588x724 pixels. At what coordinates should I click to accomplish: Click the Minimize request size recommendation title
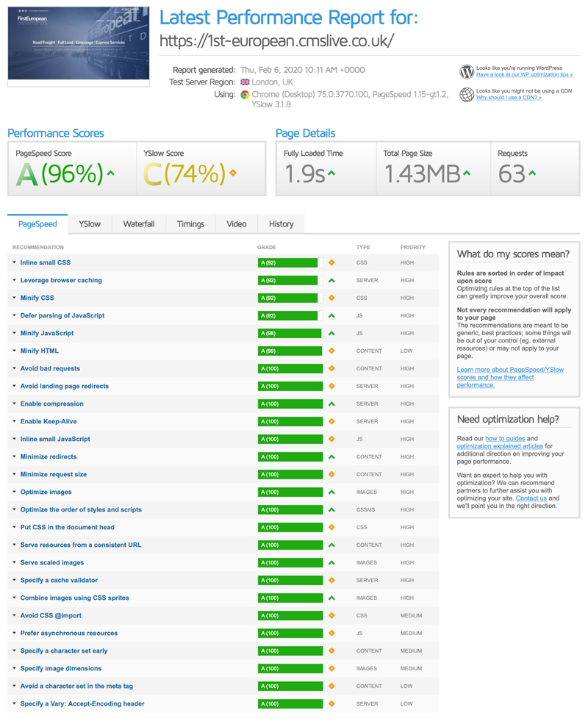[54, 474]
